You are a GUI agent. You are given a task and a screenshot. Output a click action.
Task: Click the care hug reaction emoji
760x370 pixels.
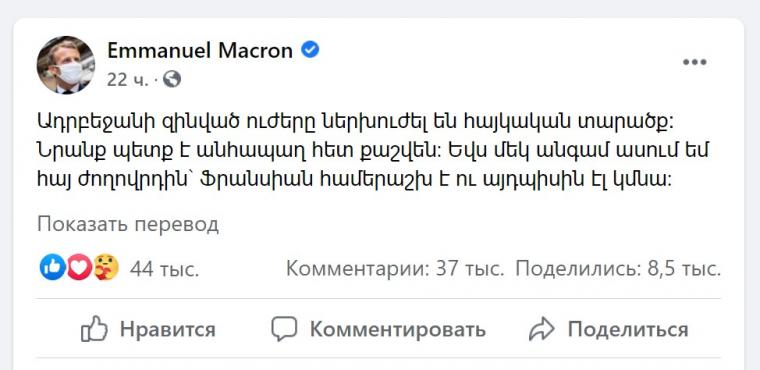(106, 267)
